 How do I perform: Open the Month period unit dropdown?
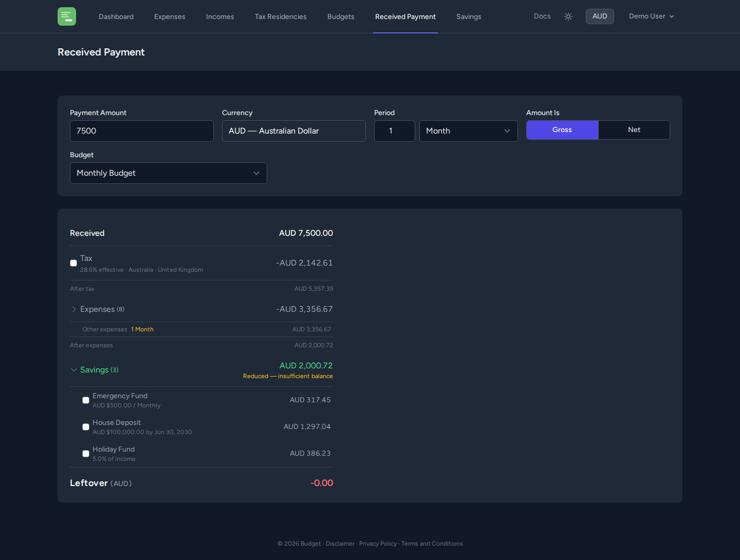(469, 131)
